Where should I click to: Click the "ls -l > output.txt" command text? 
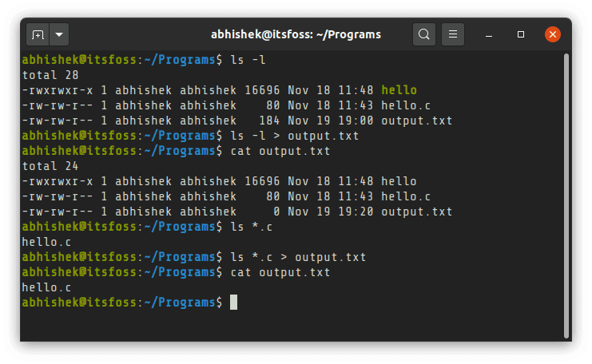(294, 136)
